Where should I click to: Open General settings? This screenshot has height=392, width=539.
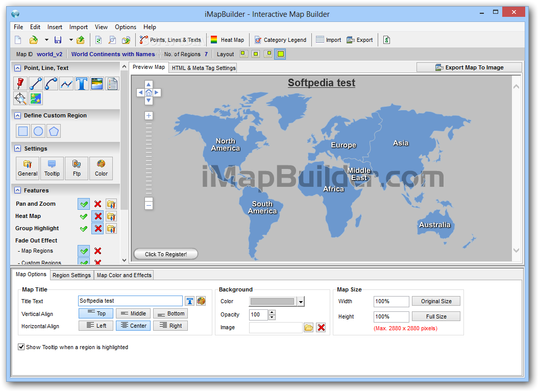point(28,168)
